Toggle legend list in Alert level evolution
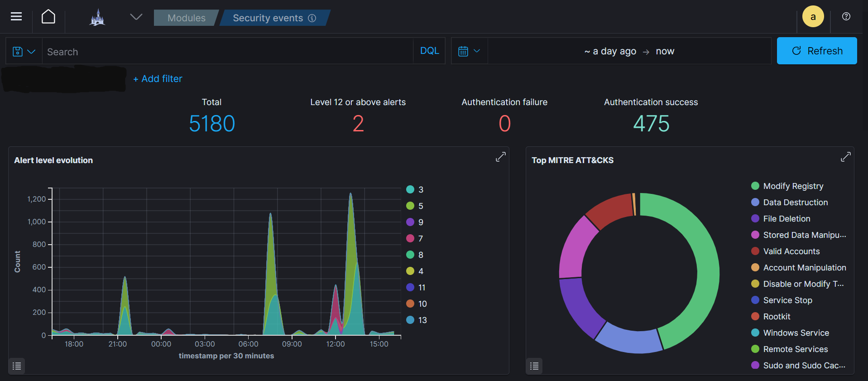This screenshot has width=868, height=381. (17, 366)
